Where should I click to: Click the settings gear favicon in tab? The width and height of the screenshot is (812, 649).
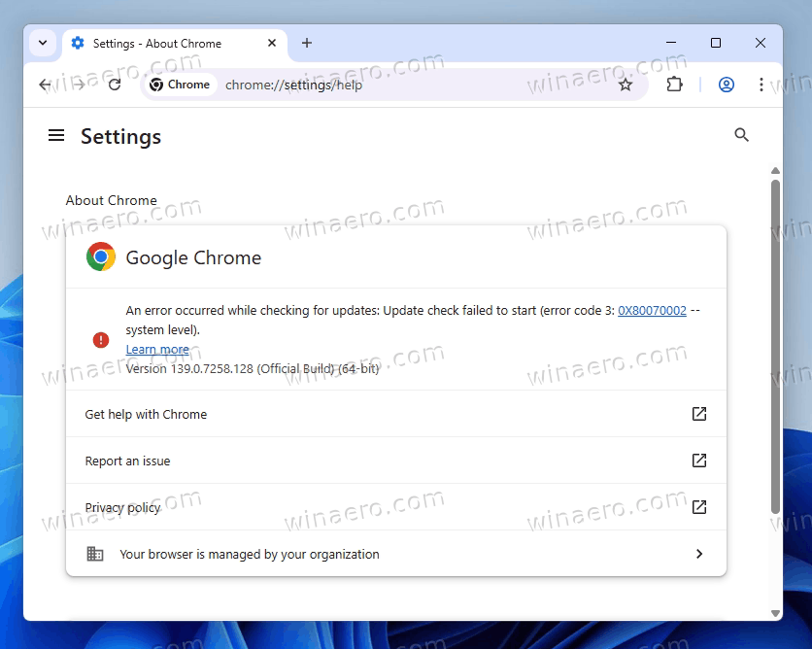(78, 43)
